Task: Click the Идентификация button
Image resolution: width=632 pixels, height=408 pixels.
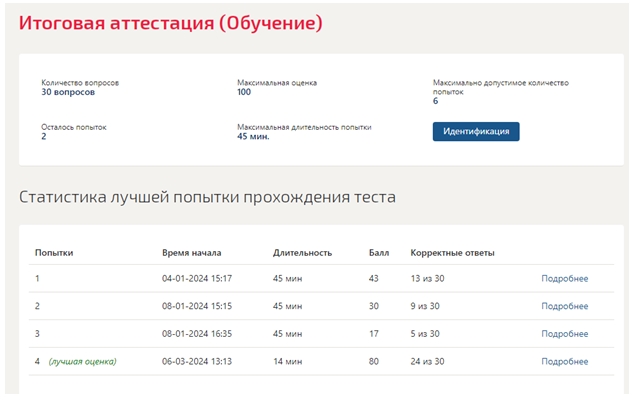Action: [476, 131]
